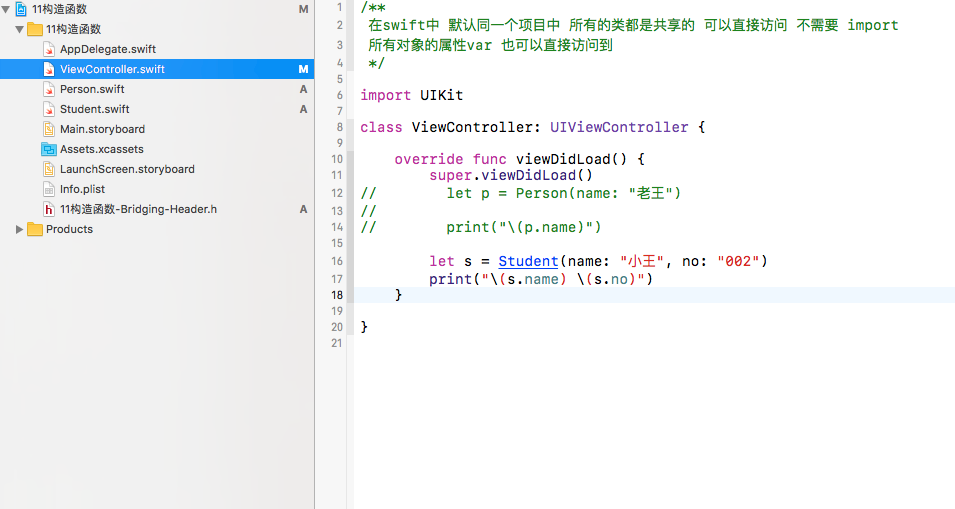Click the comment line 所有对象的属性var
Screen dimensions: 955x509
tap(490, 45)
